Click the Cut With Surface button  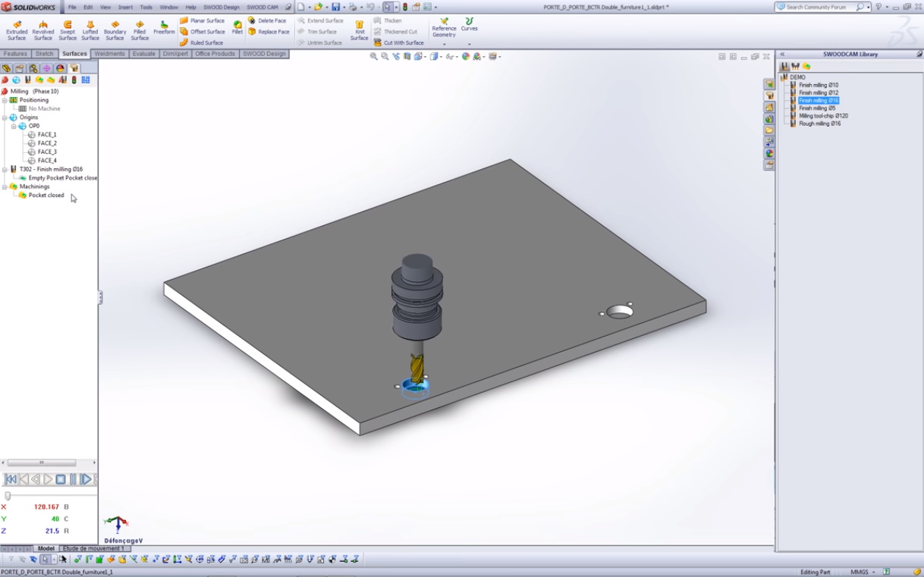pyautogui.click(x=399, y=42)
